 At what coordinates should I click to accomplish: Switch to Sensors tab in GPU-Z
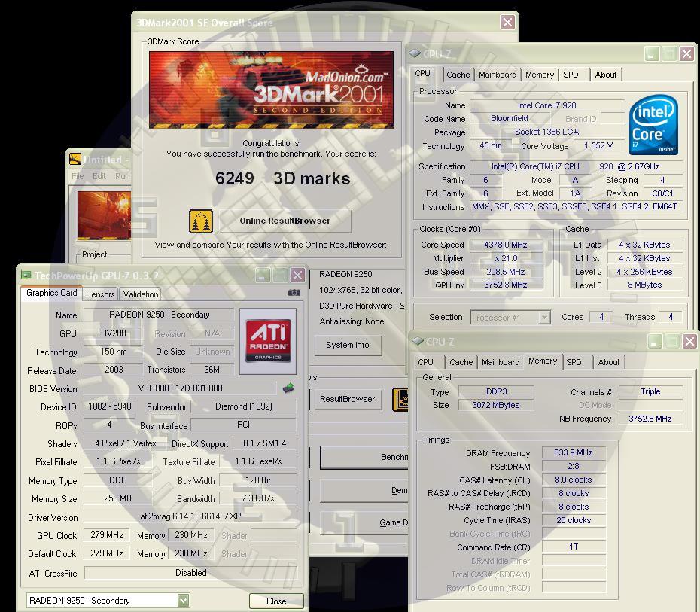(100, 294)
